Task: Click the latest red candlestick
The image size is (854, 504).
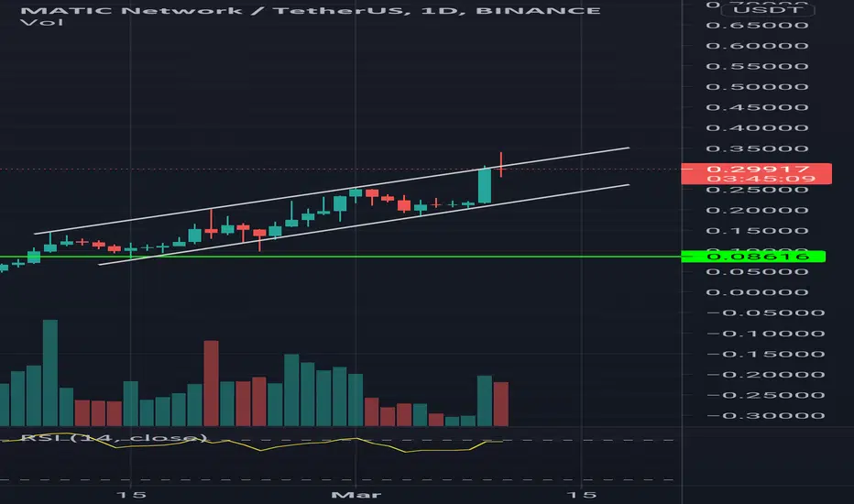Action: 500,165
